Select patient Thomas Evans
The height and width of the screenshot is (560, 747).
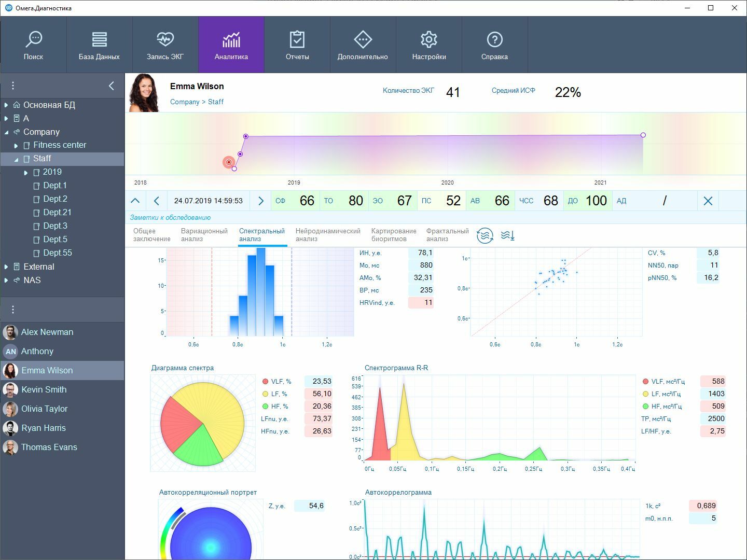62,447
